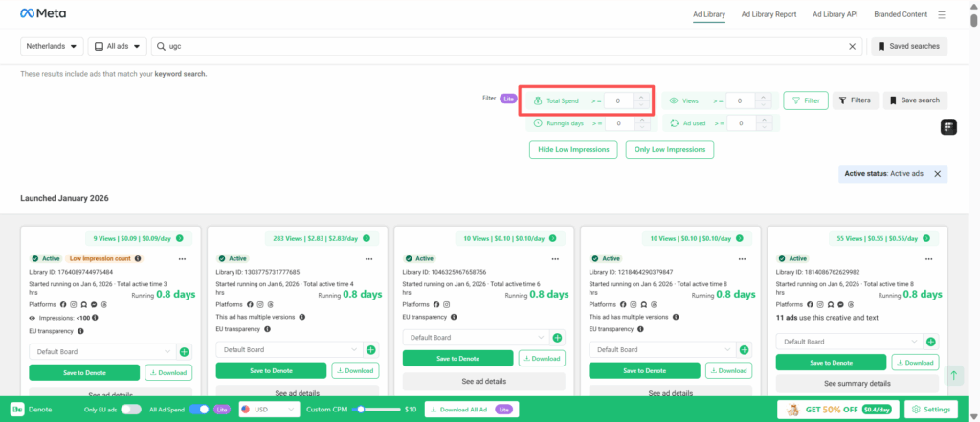The image size is (980, 422).
Task: Add new board with plus on ad 1218464290379847
Action: 744,350
